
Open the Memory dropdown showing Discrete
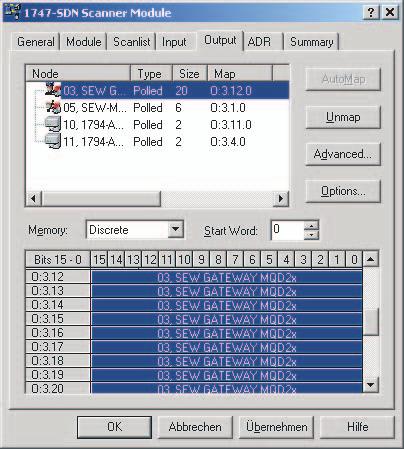(175, 230)
